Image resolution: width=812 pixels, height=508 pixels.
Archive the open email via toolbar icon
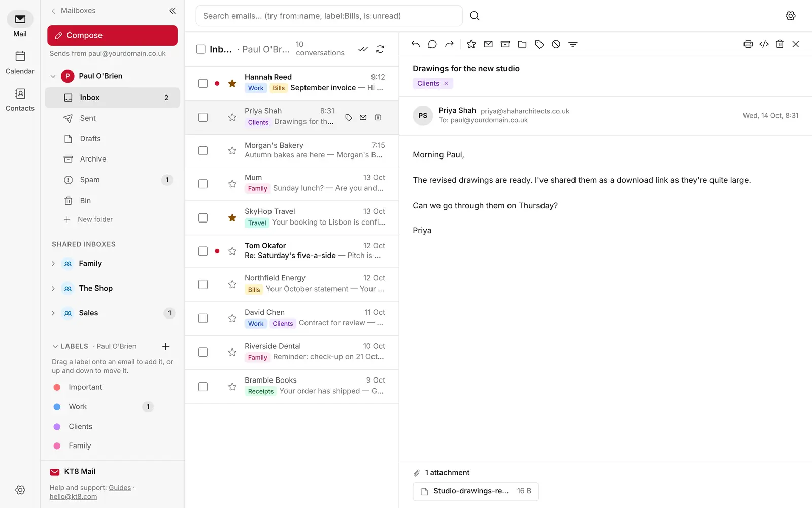click(505, 44)
